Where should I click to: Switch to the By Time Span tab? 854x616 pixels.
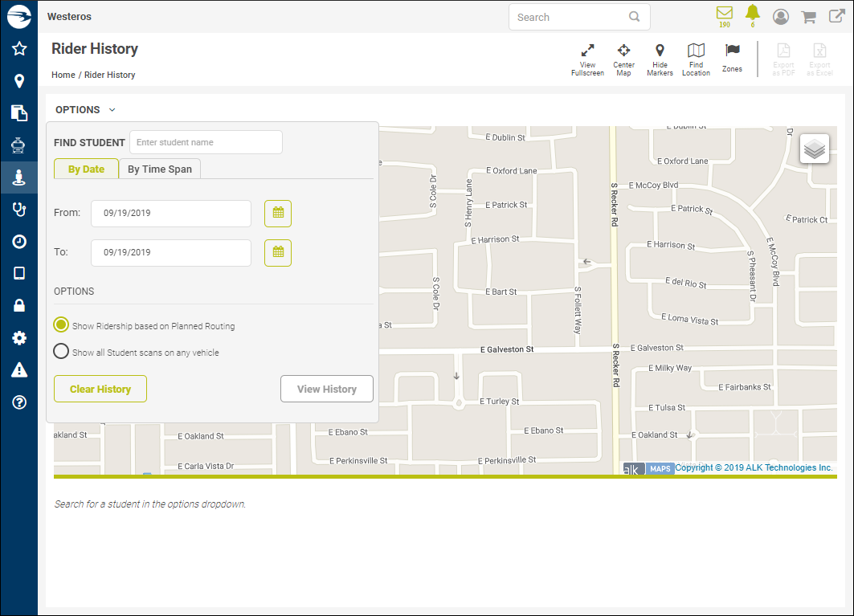(x=160, y=169)
